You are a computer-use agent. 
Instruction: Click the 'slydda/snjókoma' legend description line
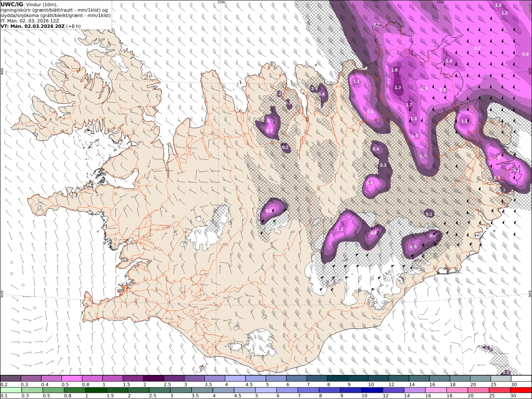[x=56, y=15]
